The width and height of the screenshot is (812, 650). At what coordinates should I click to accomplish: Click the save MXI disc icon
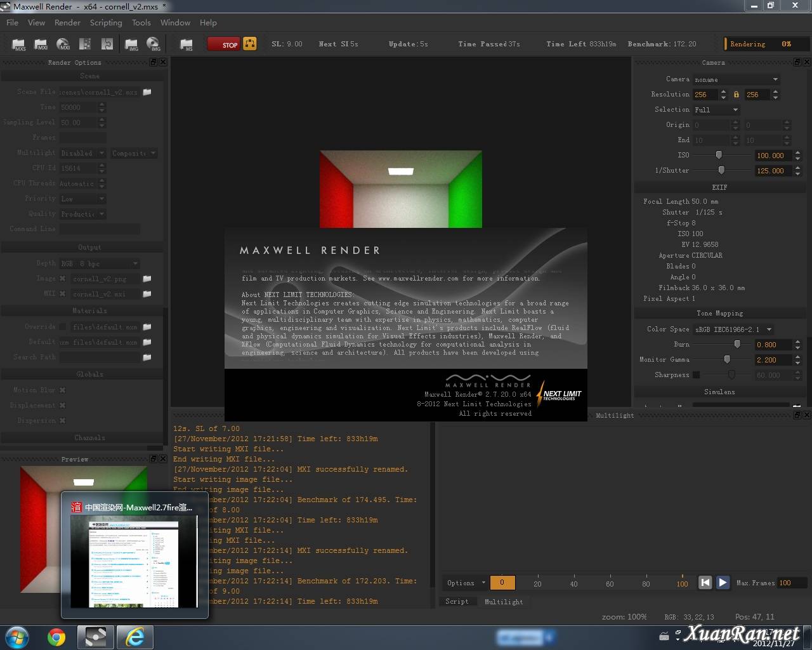(63, 44)
